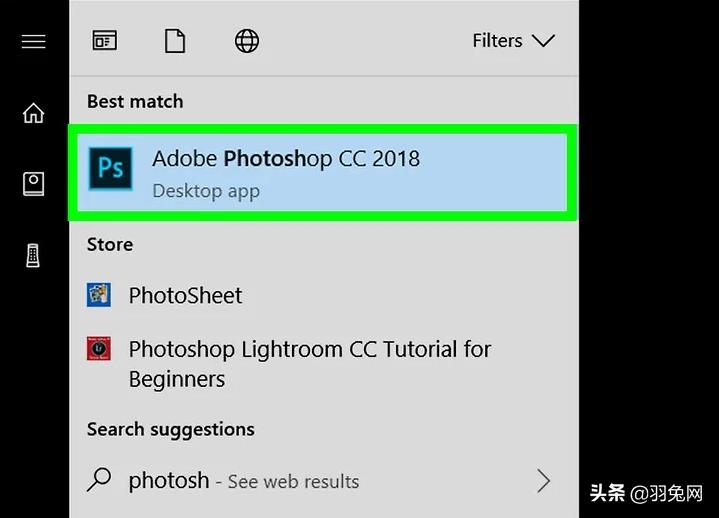
Task: Open the hamburger menu in the sidebar
Action: point(33,41)
